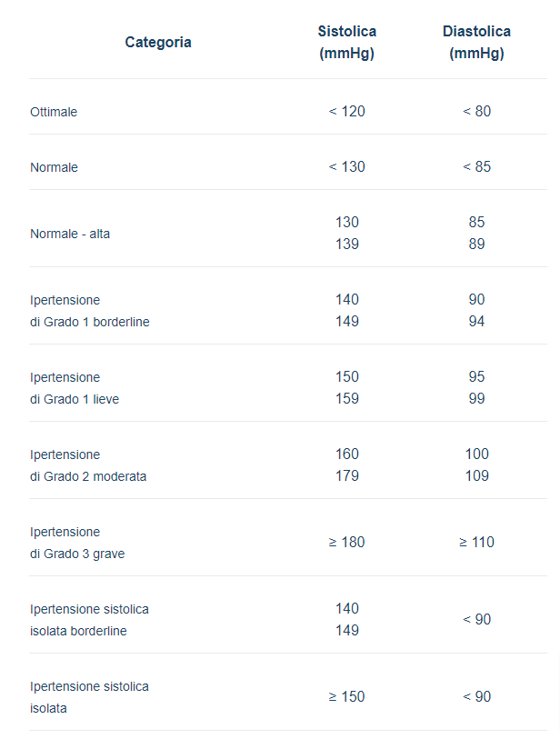Viewport: 560px width, 749px height.
Task: Select the Ottimale category row label
Action: 54,112
